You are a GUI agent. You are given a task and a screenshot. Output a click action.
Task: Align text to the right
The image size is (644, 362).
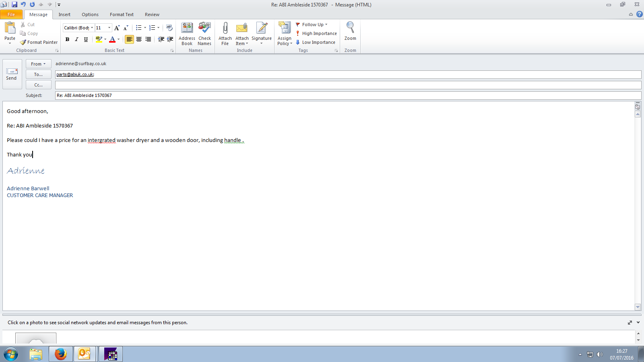click(148, 39)
